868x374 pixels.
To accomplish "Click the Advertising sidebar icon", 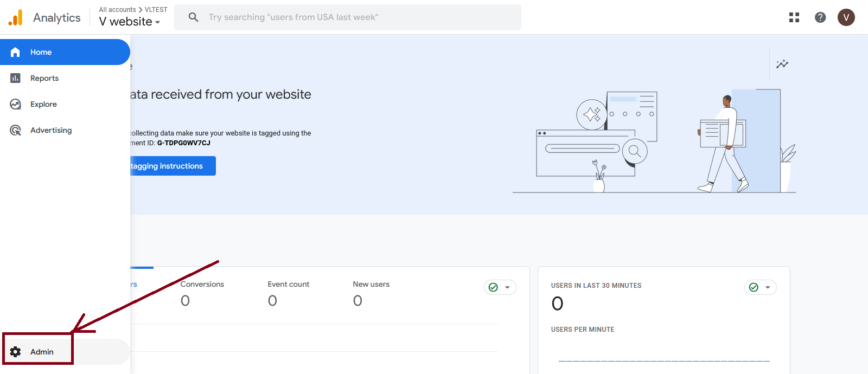I will coord(15,130).
